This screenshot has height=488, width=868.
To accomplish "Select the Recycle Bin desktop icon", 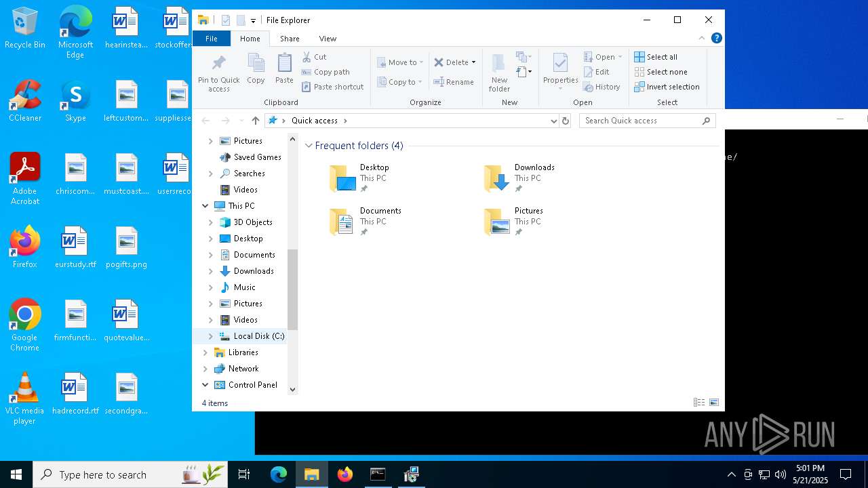I will coord(25,28).
